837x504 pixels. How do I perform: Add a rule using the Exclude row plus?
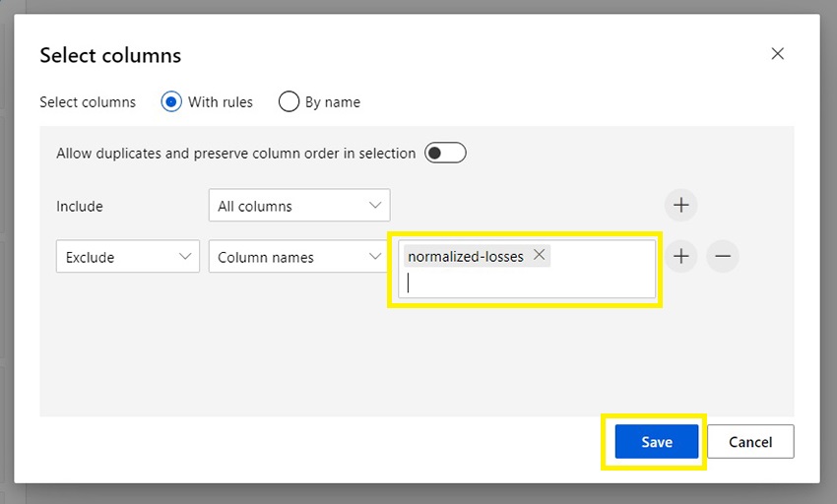680,257
